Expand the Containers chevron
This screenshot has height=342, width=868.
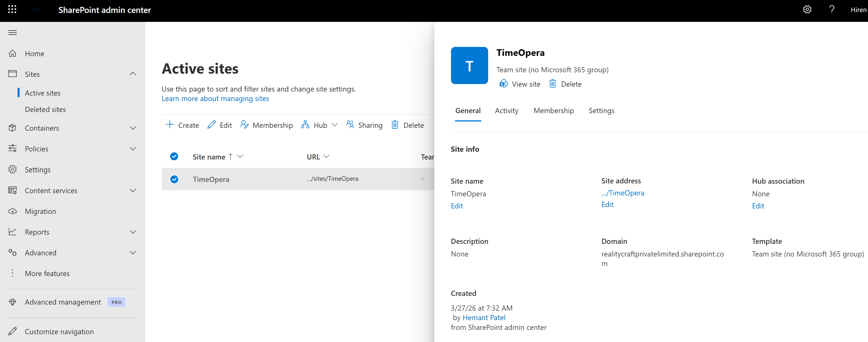coord(133,128)
